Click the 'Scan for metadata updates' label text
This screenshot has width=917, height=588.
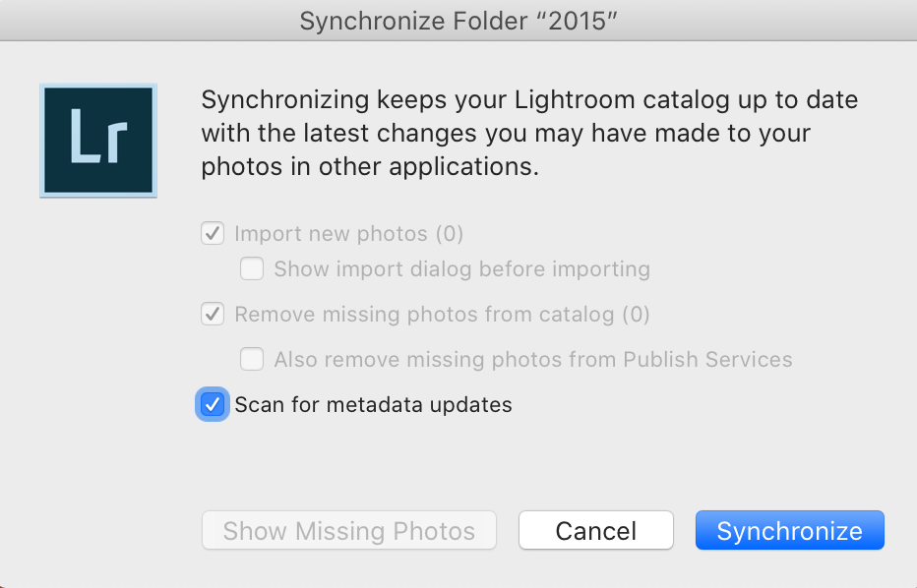[x=373, y=404]
